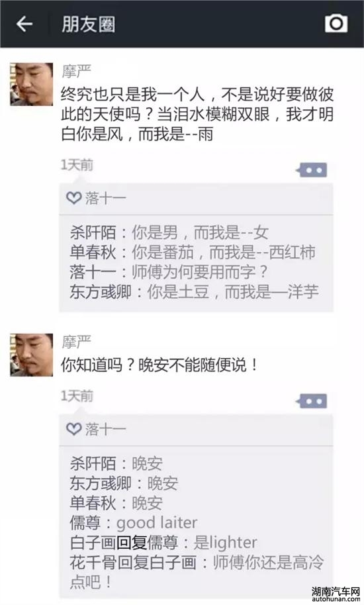
Task: Tap heart icon in second post likes
Action: pyautogui.click(x=73, y=429)
